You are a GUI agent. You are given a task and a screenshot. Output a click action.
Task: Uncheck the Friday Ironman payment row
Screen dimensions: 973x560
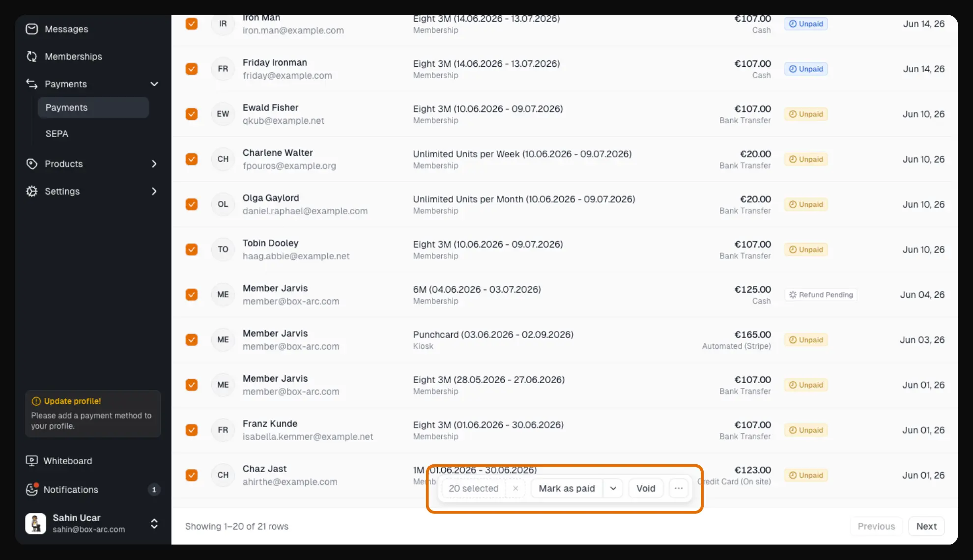[192, 69]
